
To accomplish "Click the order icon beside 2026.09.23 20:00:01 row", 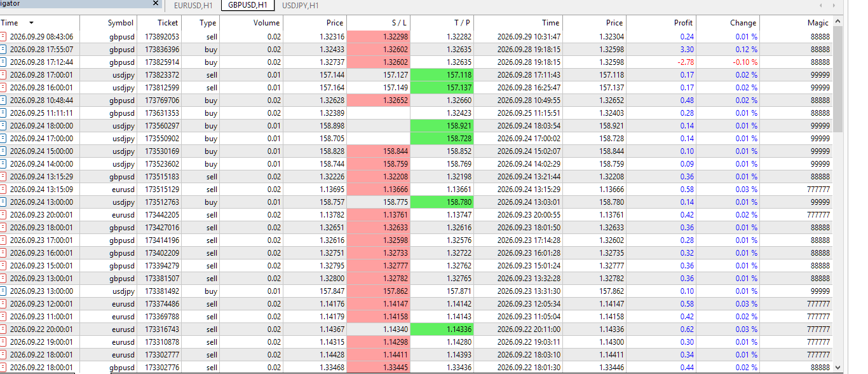I will (3, 215).
